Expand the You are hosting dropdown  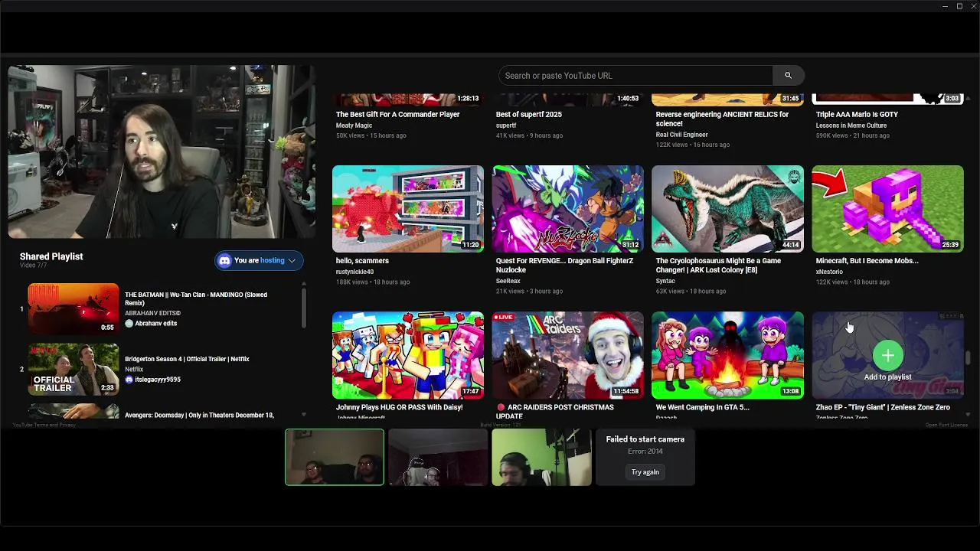click(259, 260)
